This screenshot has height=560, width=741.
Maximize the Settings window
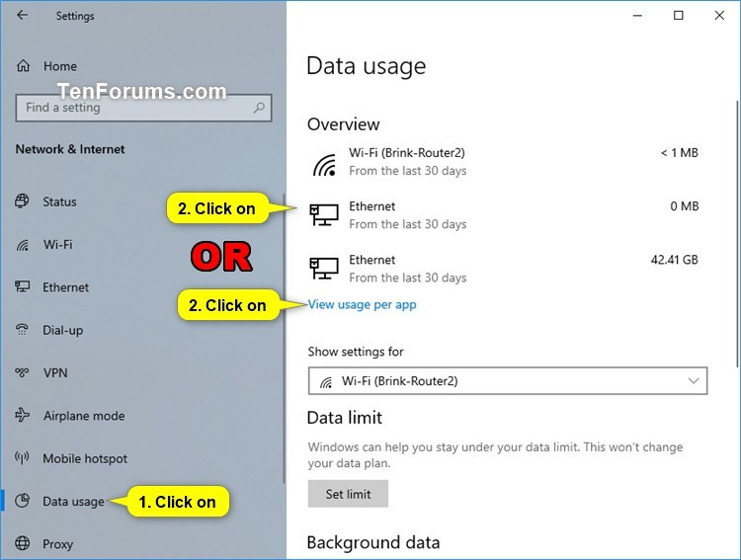point(678,16)
